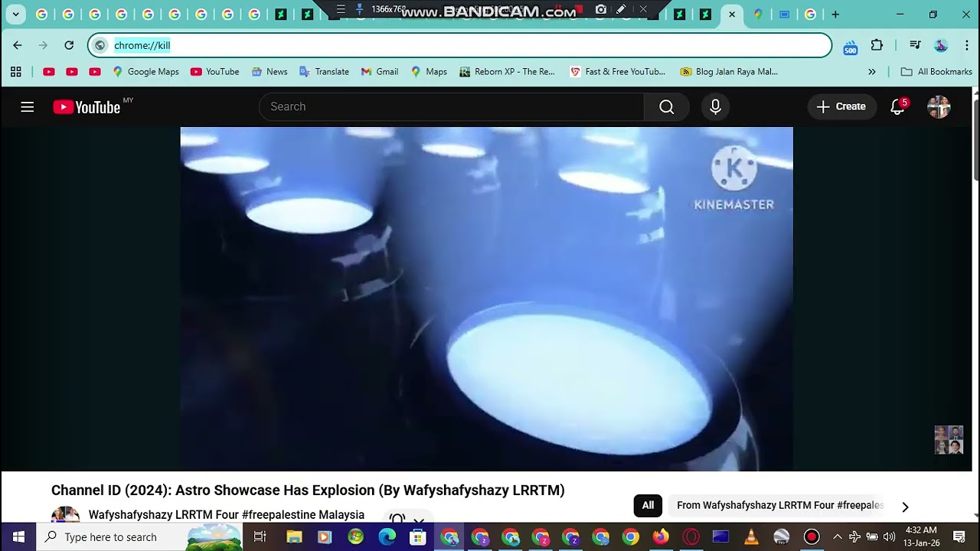980x551 pixels.
Task: Open File Explorer from taskbar
Action: coord(294,536)
